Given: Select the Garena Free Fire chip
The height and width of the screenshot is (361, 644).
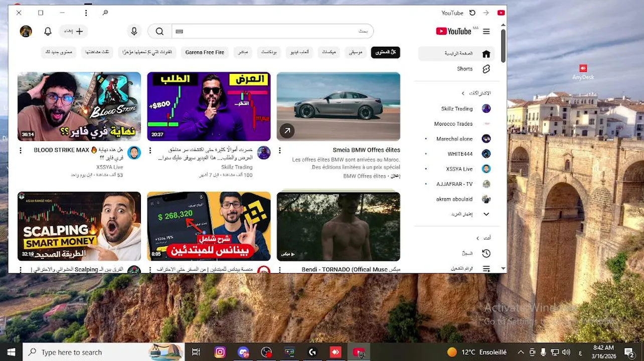Looking at the screenshot, I should 205,52.
